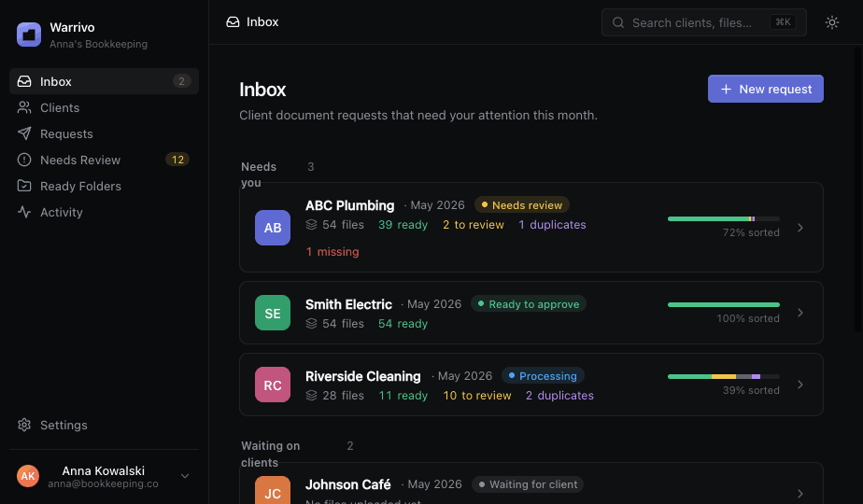The width and height of the screenshot is (863, 504).
Task: Click Riverside Cleaning 39% sorted progress bar
Action: click(724, 377)
